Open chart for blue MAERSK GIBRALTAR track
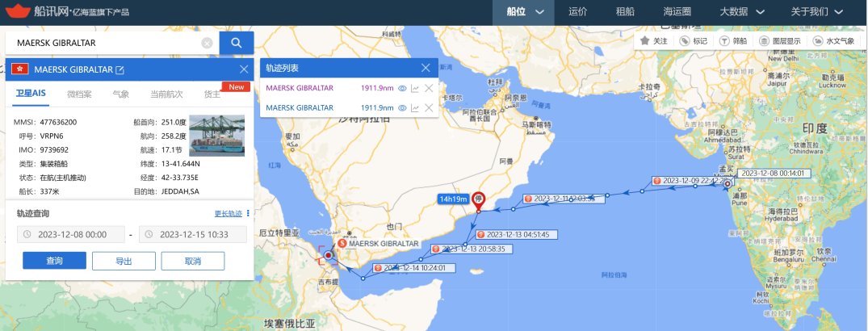The image size is (868, 331). (415, 108)
